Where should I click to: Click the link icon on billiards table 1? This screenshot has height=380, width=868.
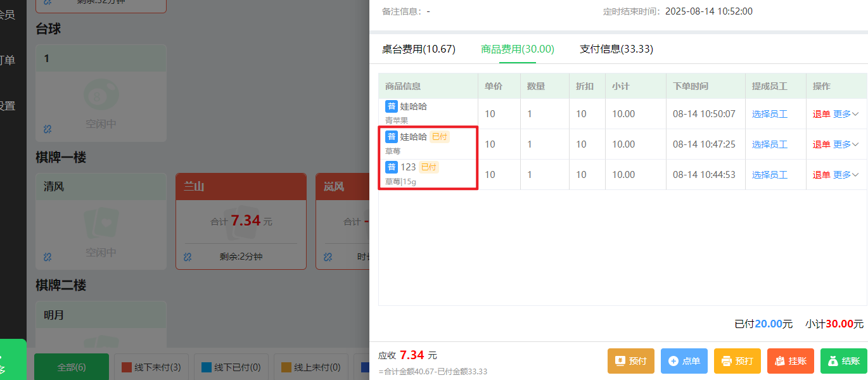pos(46,129)
